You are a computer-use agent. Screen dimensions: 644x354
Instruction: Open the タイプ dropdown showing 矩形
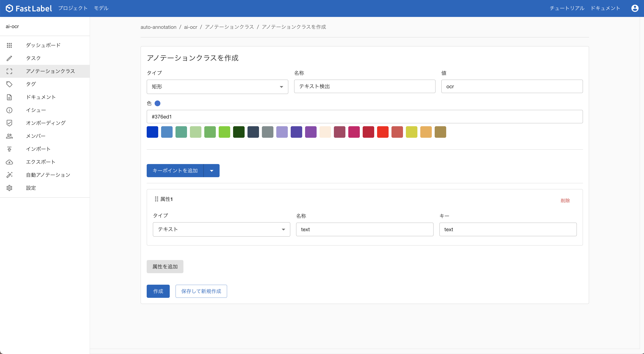(x=217, y=87)
